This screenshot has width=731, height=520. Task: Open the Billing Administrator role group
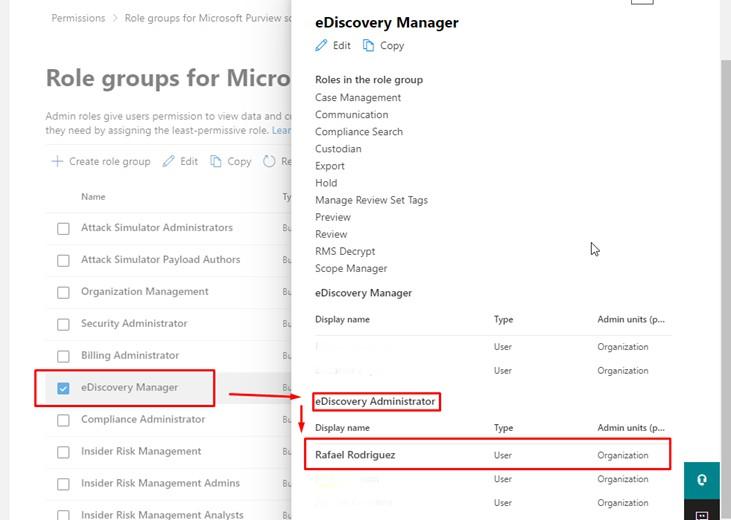130,355
